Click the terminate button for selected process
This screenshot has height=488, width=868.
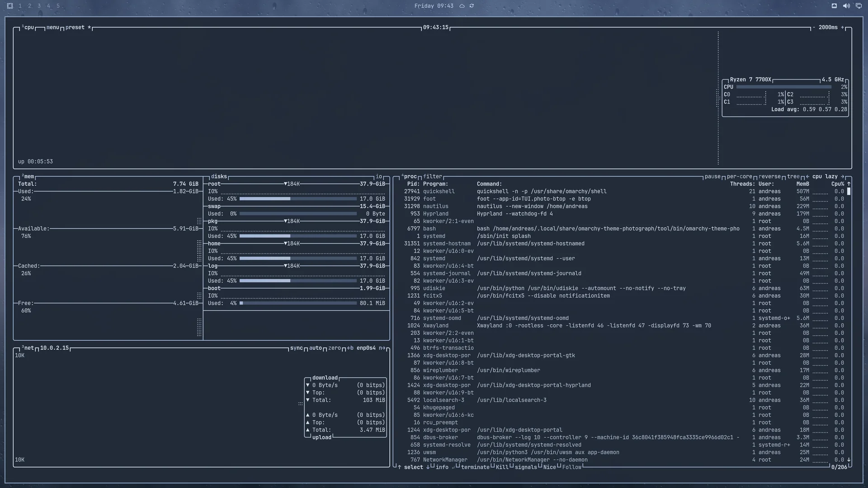[475, 467]
